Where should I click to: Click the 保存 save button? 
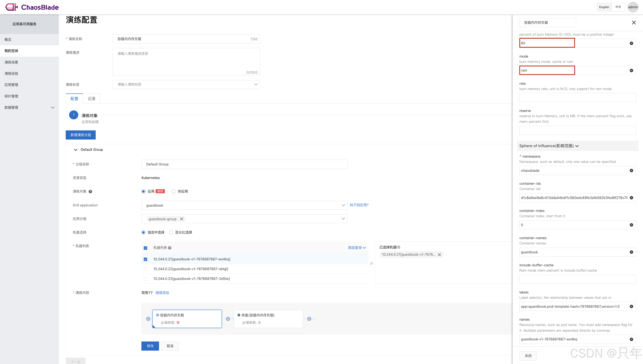click(x=150, y=346)
